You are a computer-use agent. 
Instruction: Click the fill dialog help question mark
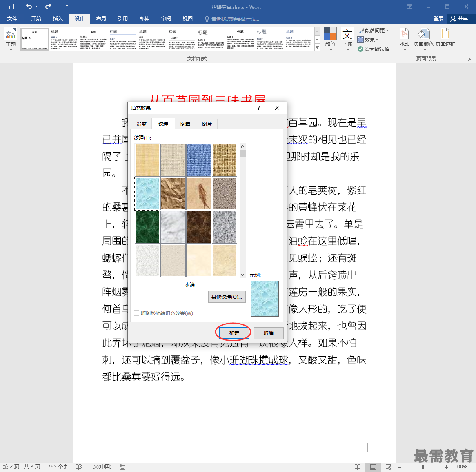(x=259, y=108)
